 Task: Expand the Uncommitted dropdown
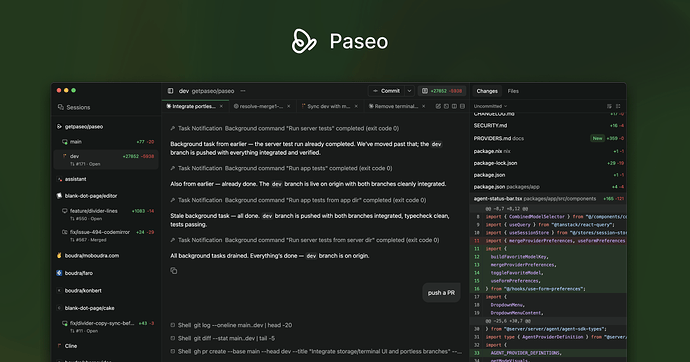point(490,106)
